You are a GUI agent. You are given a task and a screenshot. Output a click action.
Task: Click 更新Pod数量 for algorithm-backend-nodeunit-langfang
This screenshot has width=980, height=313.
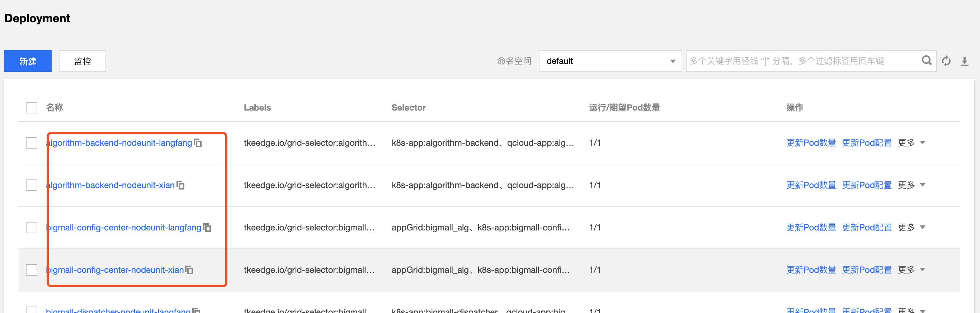click(x=811, y=143)
